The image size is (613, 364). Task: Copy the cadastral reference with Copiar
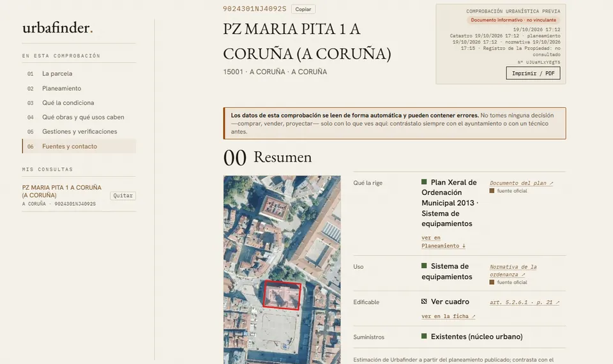click(x=303, y=9)
